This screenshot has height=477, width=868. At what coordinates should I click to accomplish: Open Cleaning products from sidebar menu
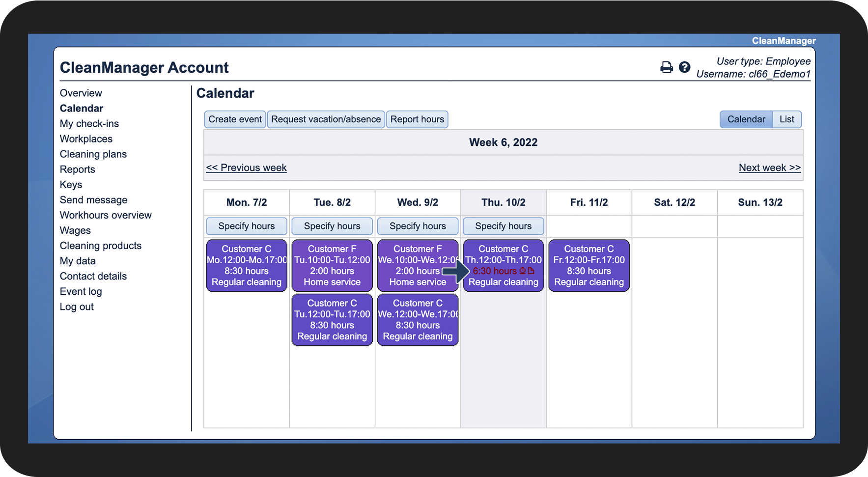[x=101, y=246]
